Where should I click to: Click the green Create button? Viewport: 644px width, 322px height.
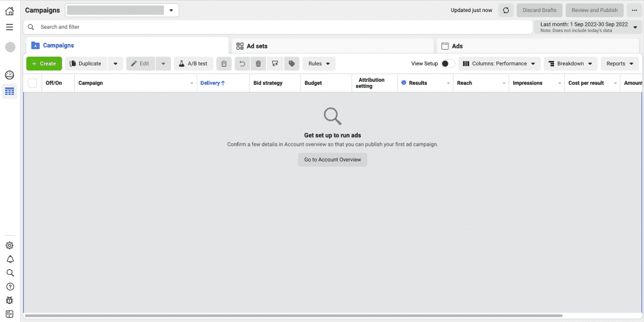44,64
